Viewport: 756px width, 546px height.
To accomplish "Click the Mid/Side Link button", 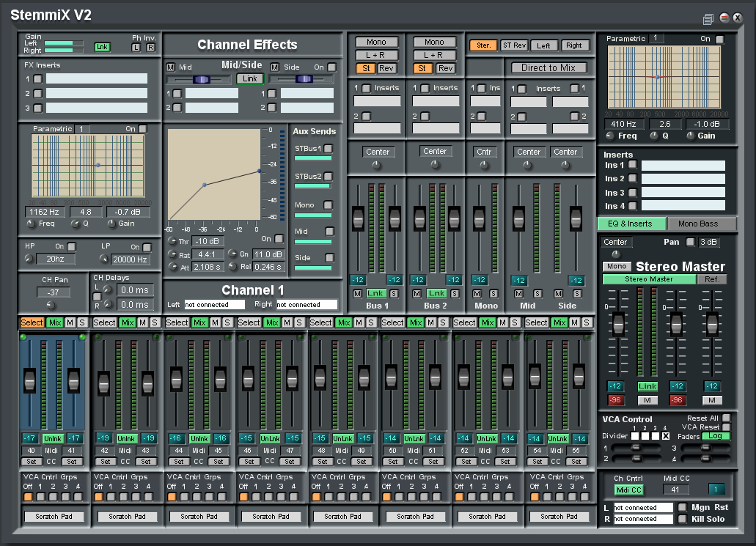I will [x=250, y=78].
